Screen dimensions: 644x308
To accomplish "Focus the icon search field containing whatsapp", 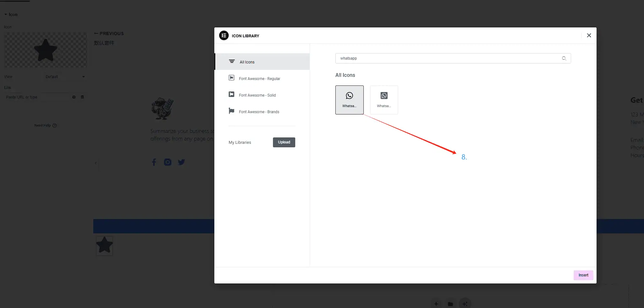I will coord(453,58).
